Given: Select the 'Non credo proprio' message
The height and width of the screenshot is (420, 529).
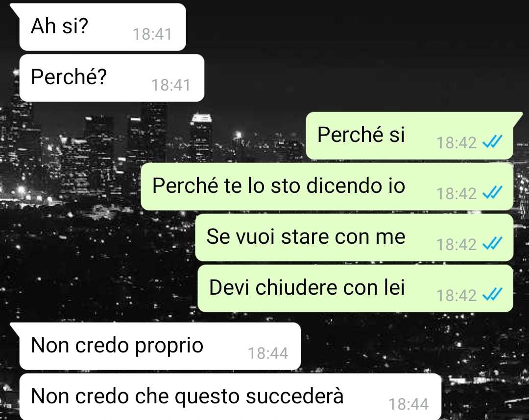Looking at the screenshot, I should pyautogui.click(x=160, y=346).
